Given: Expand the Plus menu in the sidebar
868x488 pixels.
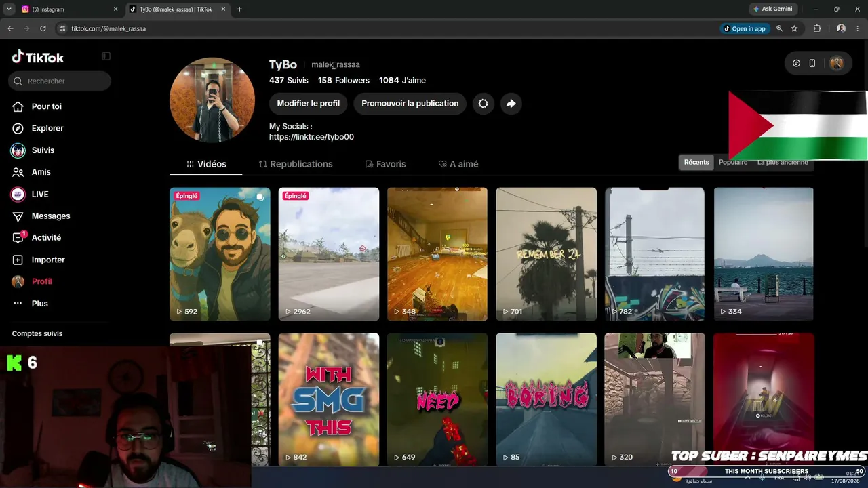Looking at the screenshot, I should tap(31, 304).
